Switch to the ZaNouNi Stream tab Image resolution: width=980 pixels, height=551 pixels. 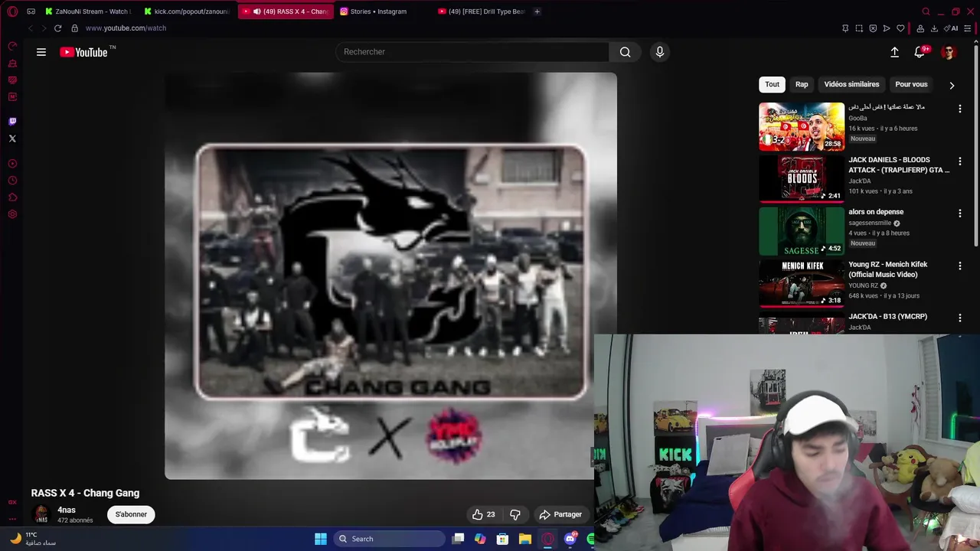pyautogui.click(x=88, y=11)
